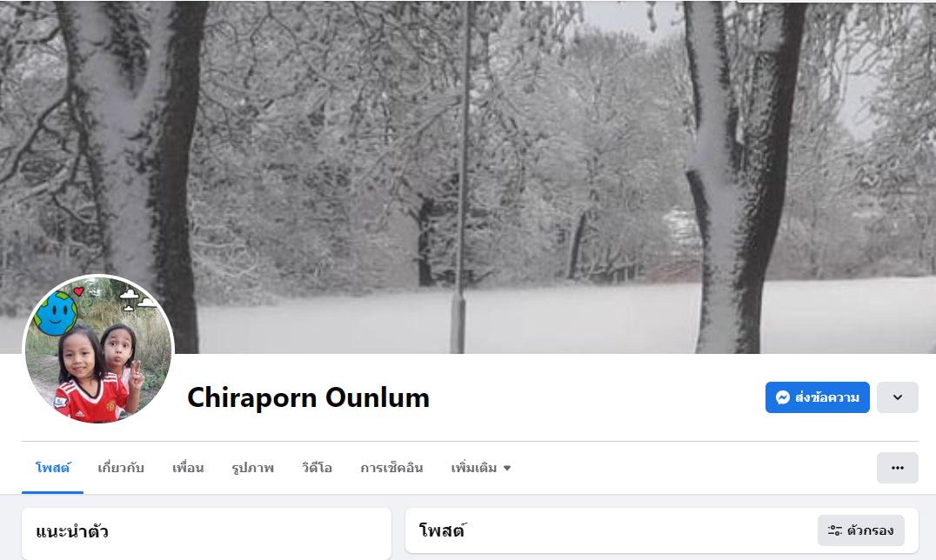This screenshot has width=936, height=560.
Task: Go to the เพื่อน tab
Action: (x=187, y=468)
